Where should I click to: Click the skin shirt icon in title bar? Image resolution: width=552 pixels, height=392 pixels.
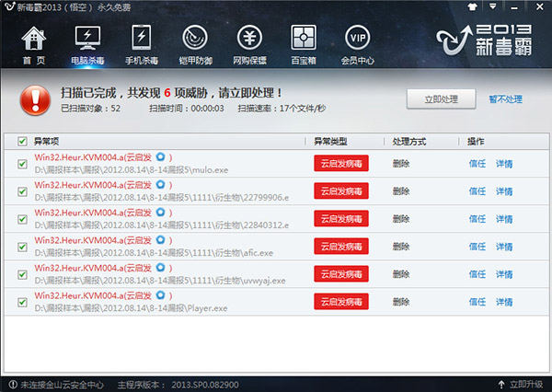(x=473, y=6)
